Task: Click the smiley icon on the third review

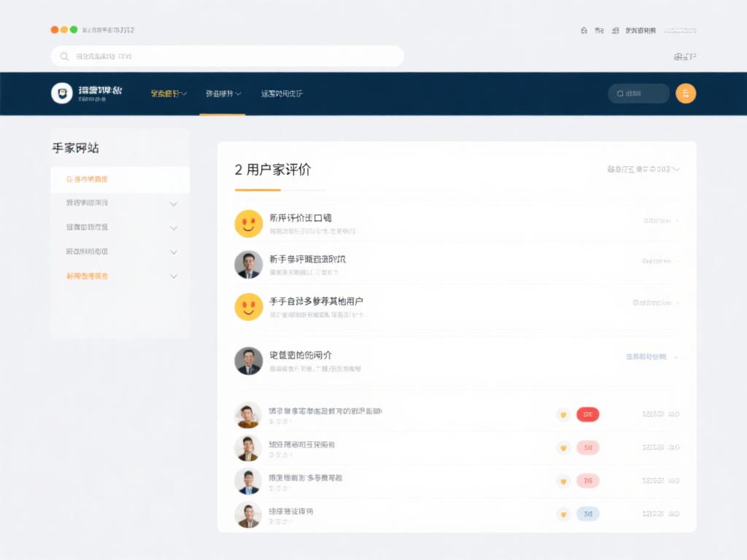Action: [x=249, y=306]
